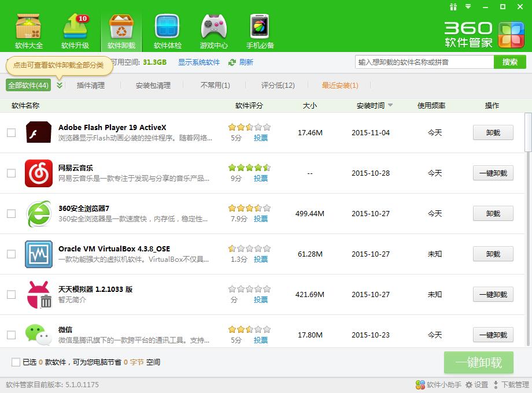Click rating stars for 网易云音乐
The width and height of the screenshot is (532, 393).
pyautogui.click(x=249, y=168)
